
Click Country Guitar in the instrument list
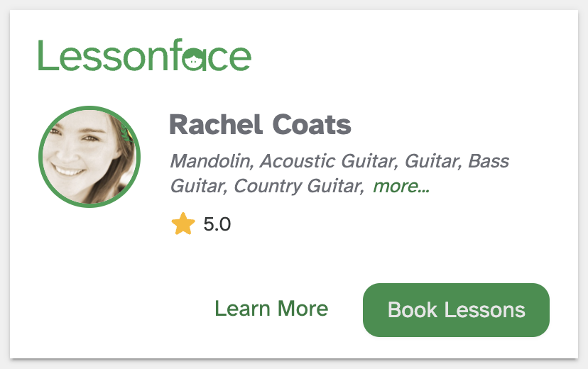[298, 187]
